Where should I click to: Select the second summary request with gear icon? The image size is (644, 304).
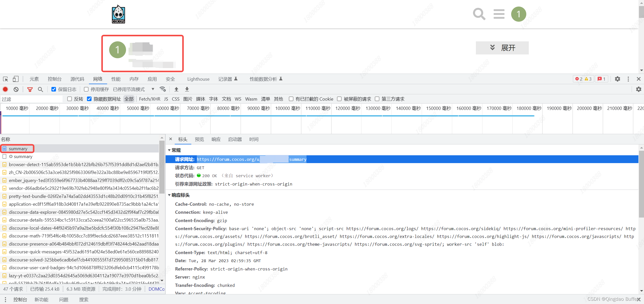[x=80, y=157]
